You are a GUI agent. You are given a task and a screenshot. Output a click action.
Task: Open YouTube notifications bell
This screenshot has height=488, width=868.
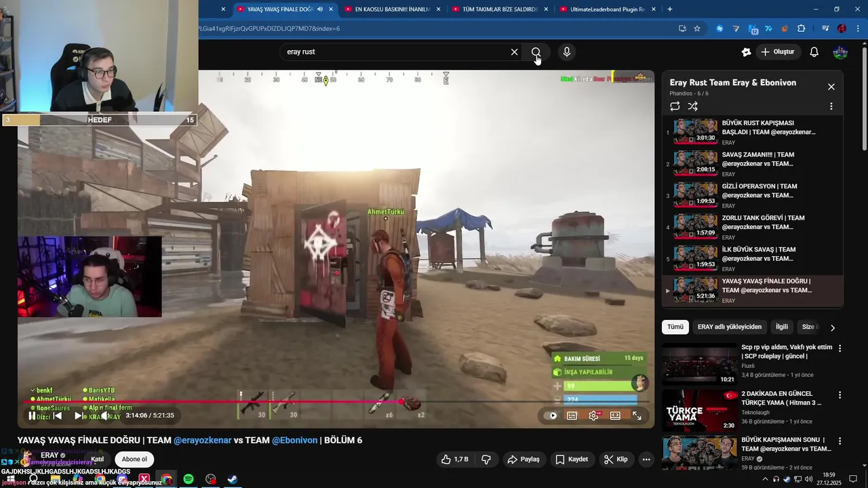(x=814, y=52)
